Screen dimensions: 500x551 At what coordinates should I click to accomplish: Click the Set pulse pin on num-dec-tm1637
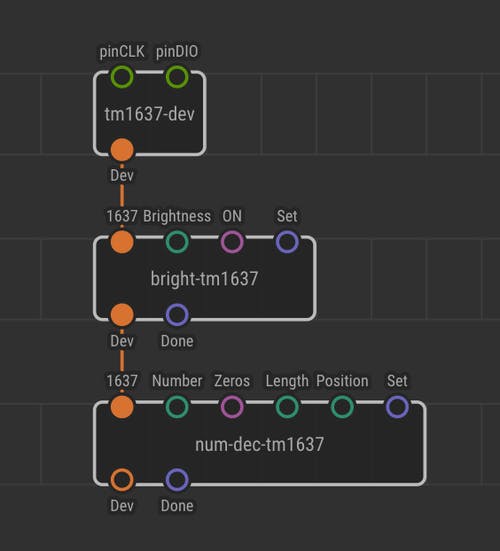point(397,407)
